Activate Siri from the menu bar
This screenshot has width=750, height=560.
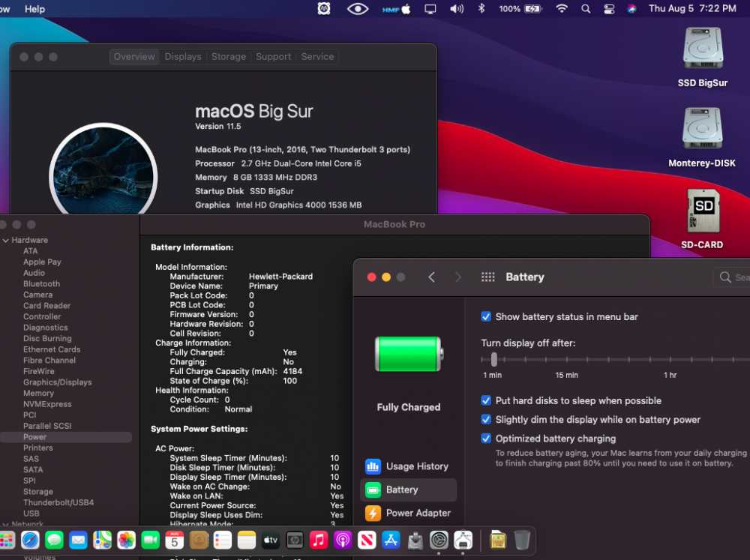pyautogui.click(x=631, y=8)
